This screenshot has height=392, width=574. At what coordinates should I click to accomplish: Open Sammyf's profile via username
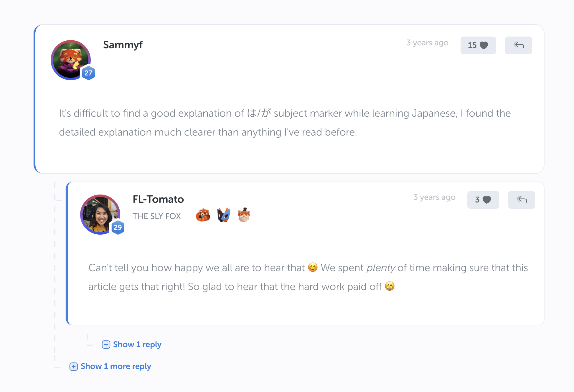[123, 45]
